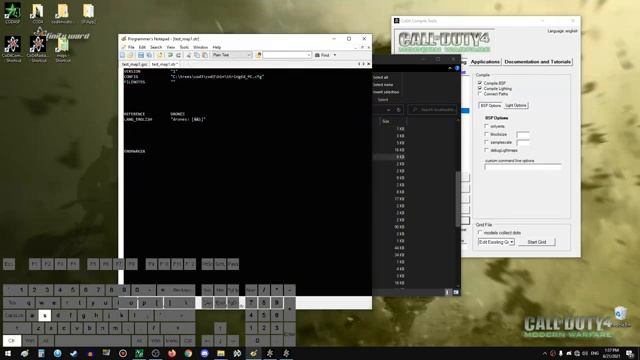Viewport: 640px width, 360px height.
Task: Click the Undo arrow toolbar icon
Action: (171, 55)
